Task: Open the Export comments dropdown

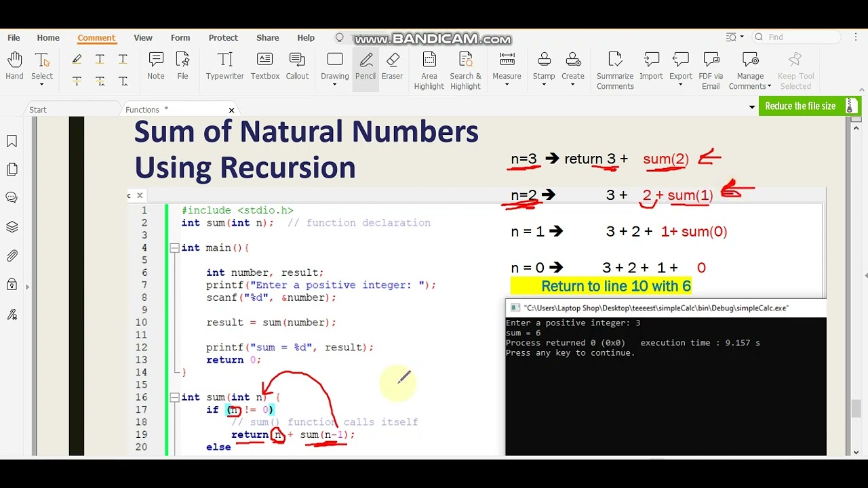Action: [681, 86]
